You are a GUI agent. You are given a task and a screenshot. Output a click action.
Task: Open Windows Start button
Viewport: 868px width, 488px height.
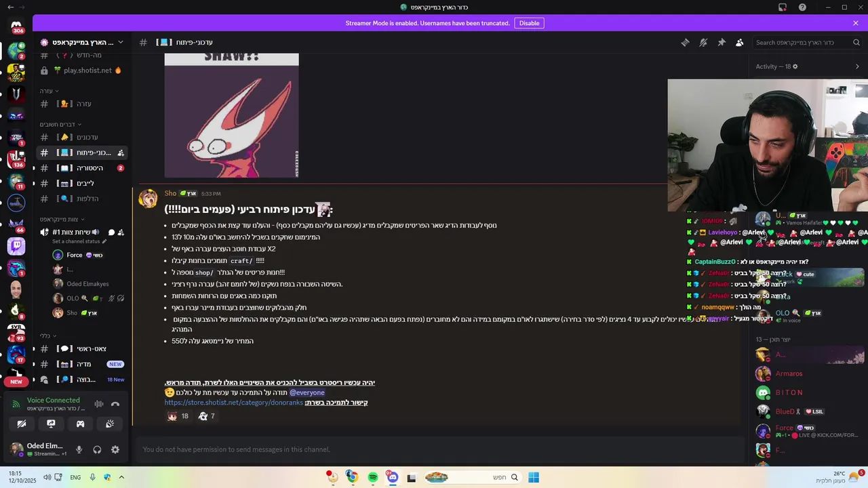(534, 477)
